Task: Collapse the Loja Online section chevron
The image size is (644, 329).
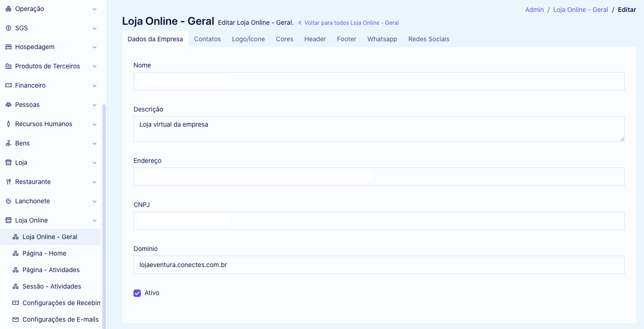Action: [94, 220]
